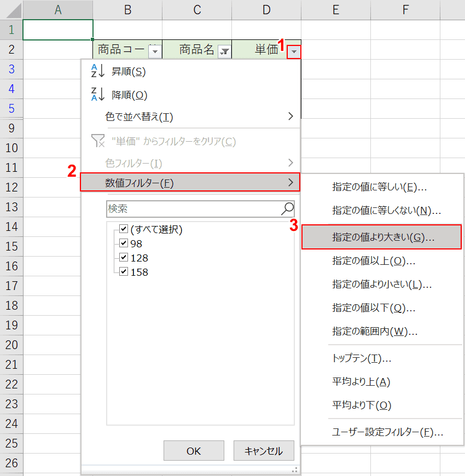Select row 11 header
Image resolution: width=465 pixels, height=476 pixels.
coord(11,167)
